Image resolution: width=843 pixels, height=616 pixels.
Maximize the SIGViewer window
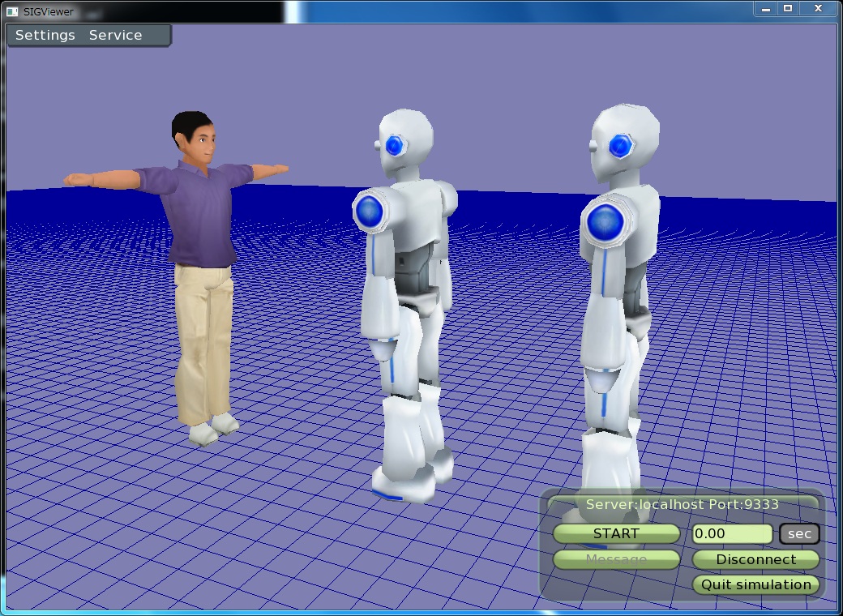787,8
